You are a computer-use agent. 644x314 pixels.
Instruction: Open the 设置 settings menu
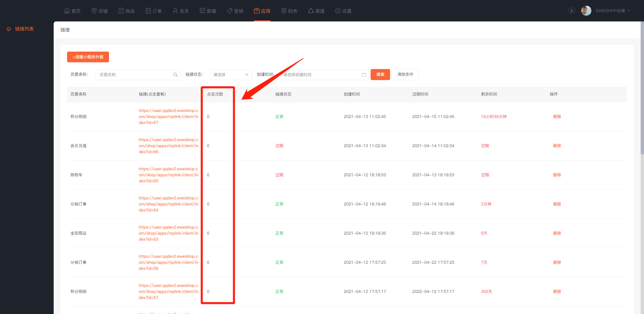[343, 11]
